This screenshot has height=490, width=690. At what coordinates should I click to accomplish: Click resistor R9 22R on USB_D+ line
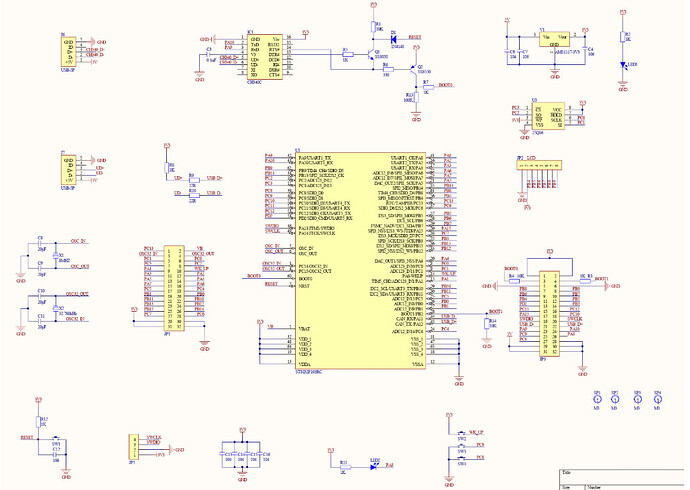tap(194, 179)
